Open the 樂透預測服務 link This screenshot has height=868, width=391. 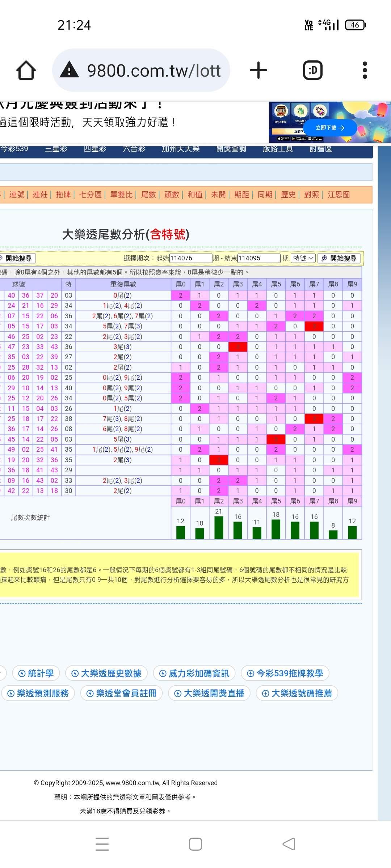[x=38, y=693]
